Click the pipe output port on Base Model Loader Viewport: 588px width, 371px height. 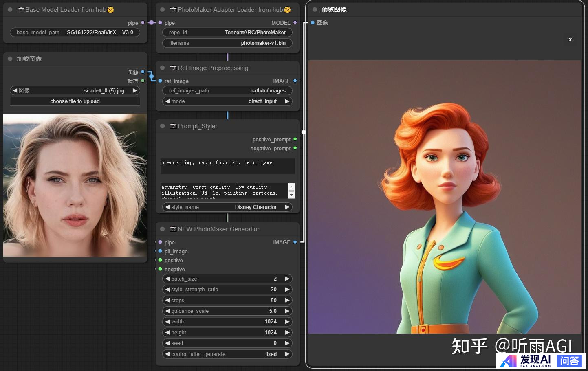point(143,23)
